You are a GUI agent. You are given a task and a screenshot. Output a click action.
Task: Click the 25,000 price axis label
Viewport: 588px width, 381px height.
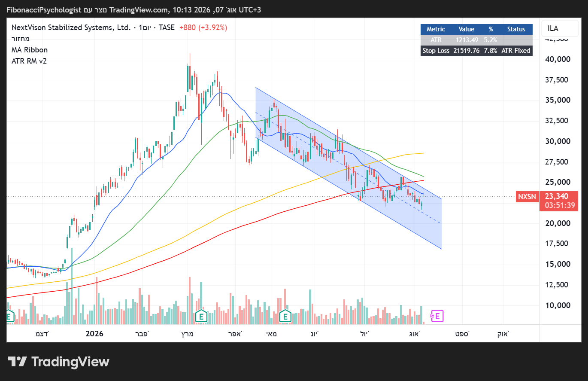[x=557, y=182]
